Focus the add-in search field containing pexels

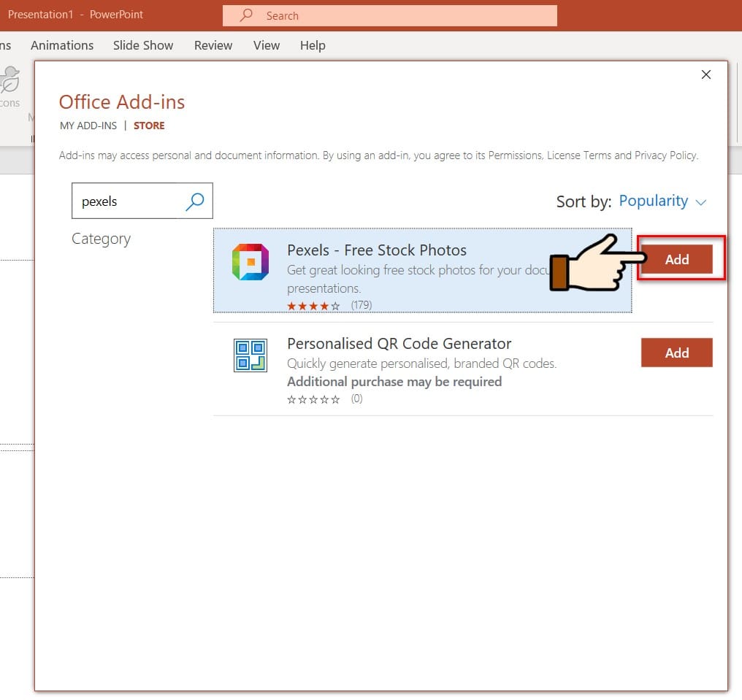pos(124,201)
